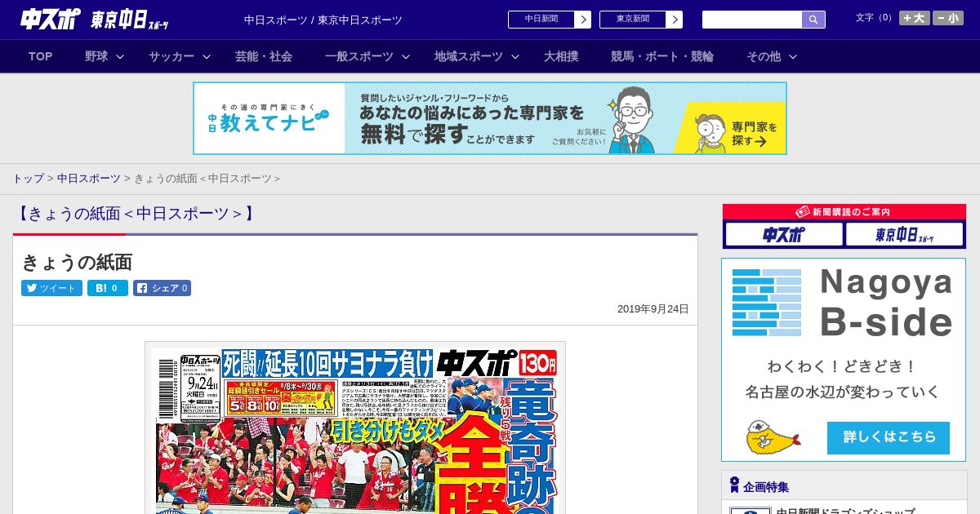The height and width of the screenshot is (514, 980).
Task: Click the Nagoya B-side advertisement
Action: [x=844, y=360]
